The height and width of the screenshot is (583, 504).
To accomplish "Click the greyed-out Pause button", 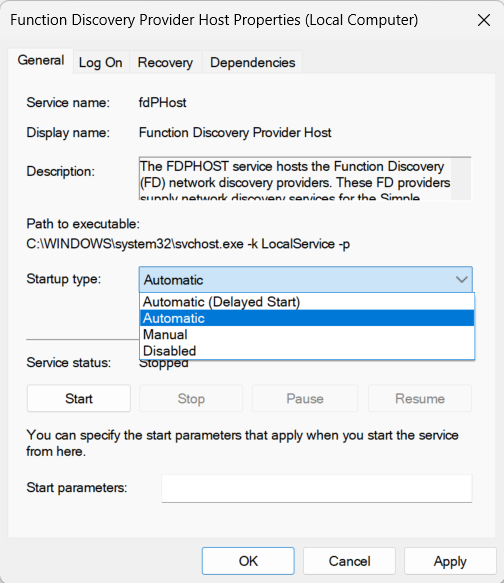I will [305, 399].
